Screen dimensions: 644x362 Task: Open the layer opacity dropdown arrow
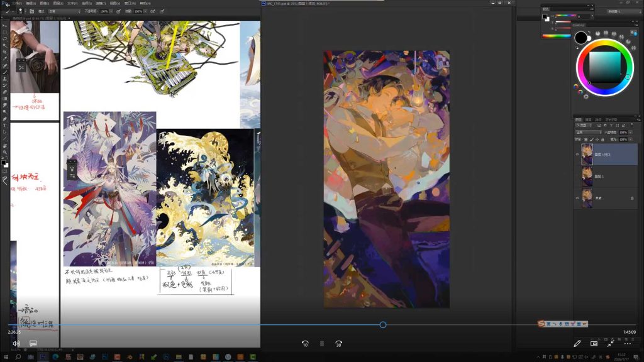(x=630, y=132)
